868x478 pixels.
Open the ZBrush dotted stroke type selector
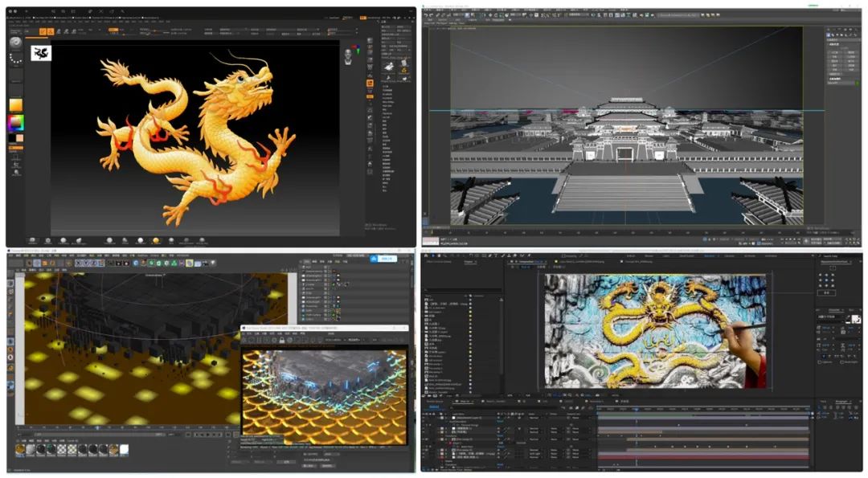[16, 60]
